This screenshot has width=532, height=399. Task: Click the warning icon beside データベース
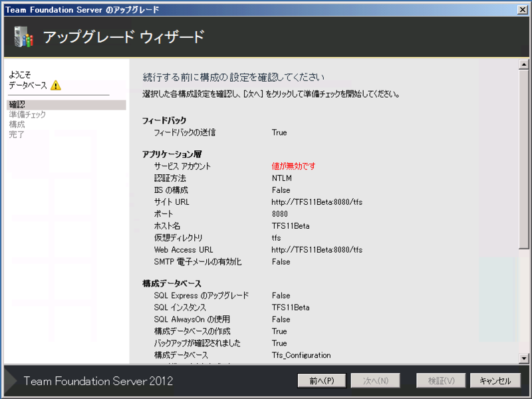click(56, 85)
